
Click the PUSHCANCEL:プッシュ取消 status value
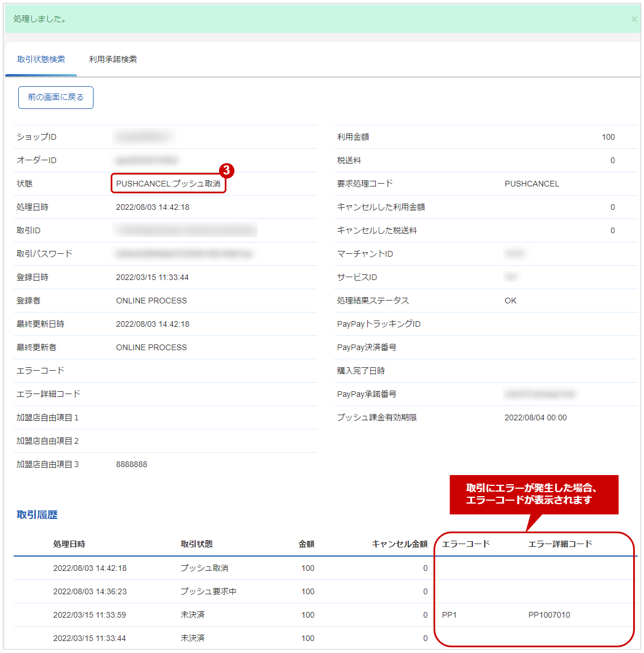[x=168, y=184]
